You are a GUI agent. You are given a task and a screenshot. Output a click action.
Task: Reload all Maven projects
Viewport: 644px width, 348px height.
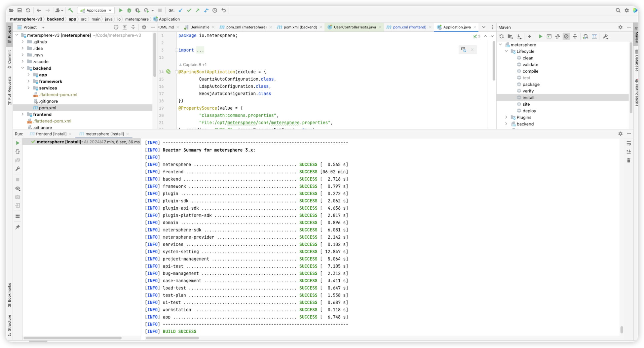(502, 36)
